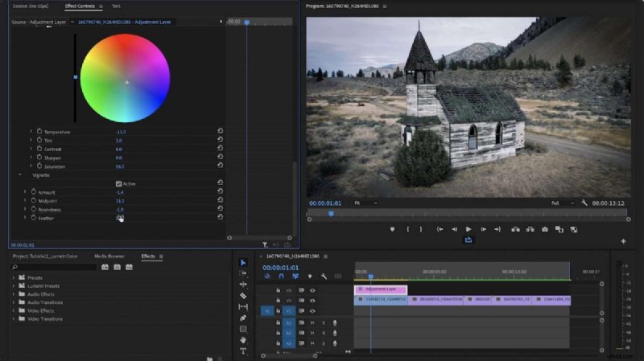This screenshot has width=644, height=361.
Task: Select the Pen tool
Action: coord(243,318)
